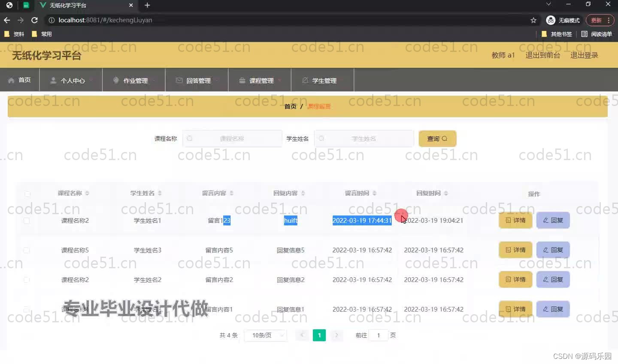
Task: Check the checkbox beside 课程名称5
Action: point(27,250)
